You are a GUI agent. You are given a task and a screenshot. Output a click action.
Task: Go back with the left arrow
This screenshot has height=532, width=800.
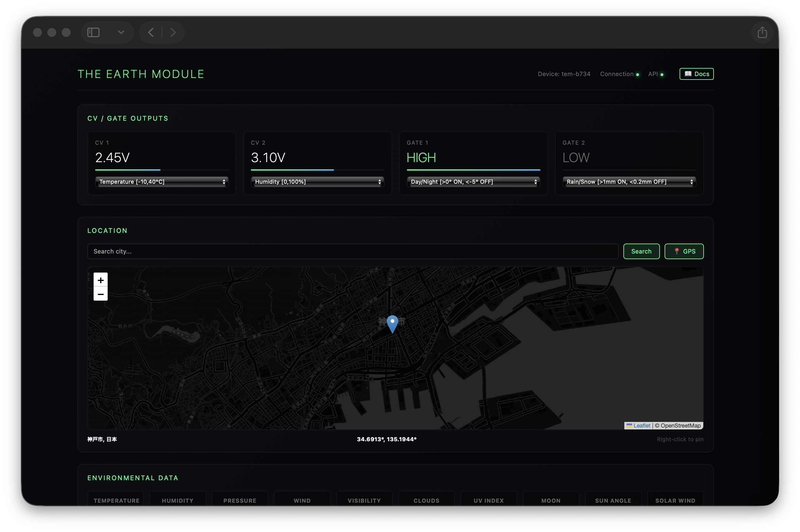click(151, 32)
